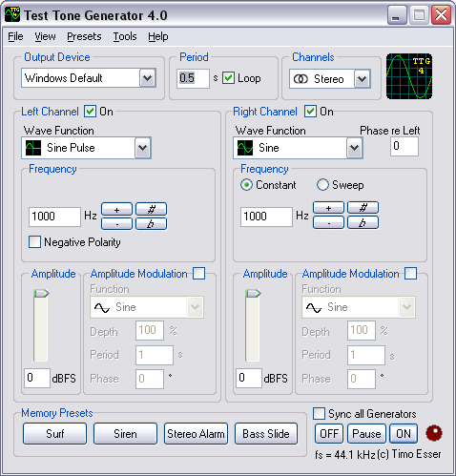Screen dimensions: 456x476
Task: Minimize the Test Tone Generator window
Action: click(397, 15)
